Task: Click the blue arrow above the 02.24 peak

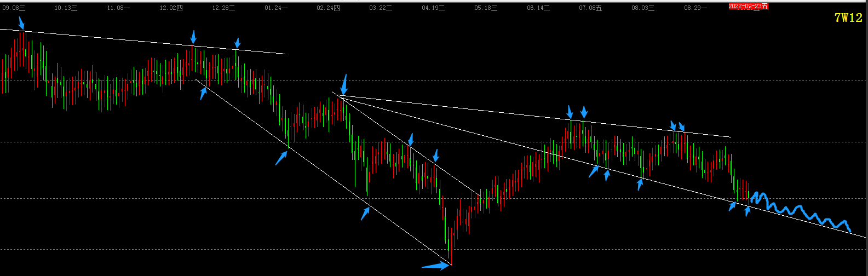Action: click(344, 84)
